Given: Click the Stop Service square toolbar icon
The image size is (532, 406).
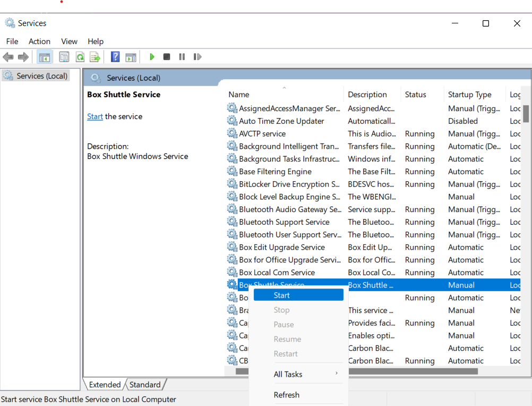Looking at the screenshot, I should click(x=167, y=57).
